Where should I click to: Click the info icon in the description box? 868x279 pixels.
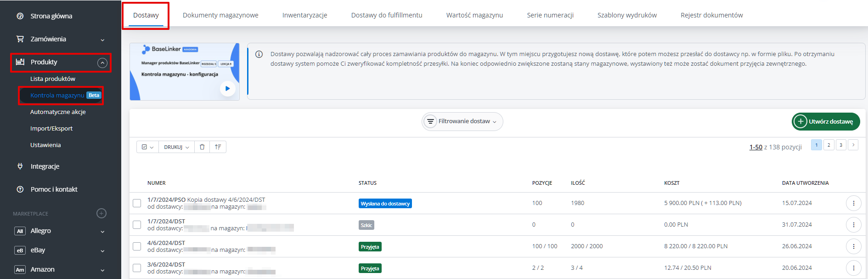pos(259,54)
